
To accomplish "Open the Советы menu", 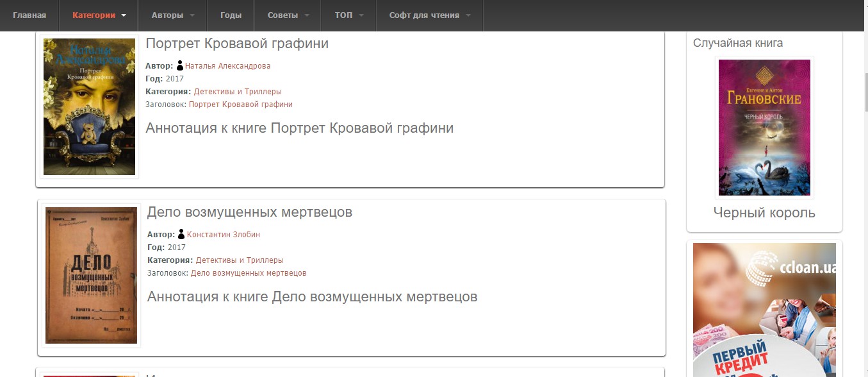I will (x=283, y=15).
